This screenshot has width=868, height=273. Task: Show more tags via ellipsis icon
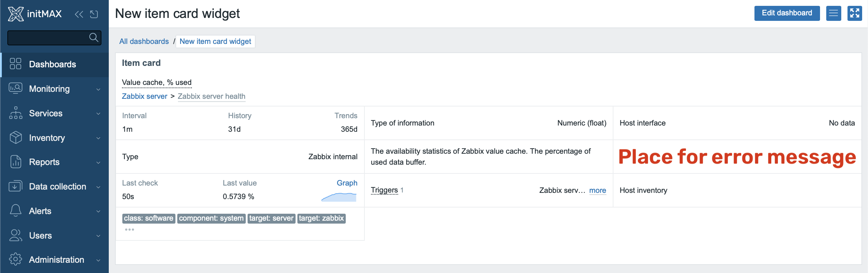pos(130,229)
